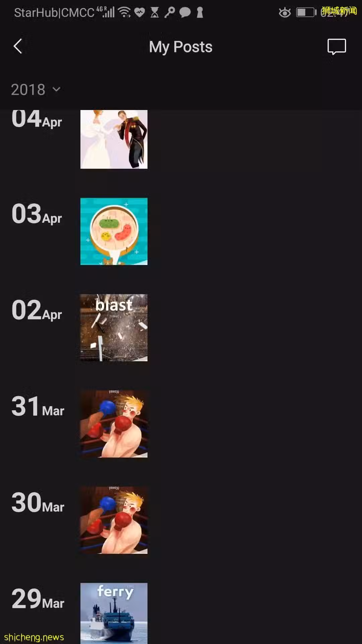Open the 03 Apr bacteria illustration post
Image resolution: width=362 pixels, height=644 pixels.
(x=114, y=231)
